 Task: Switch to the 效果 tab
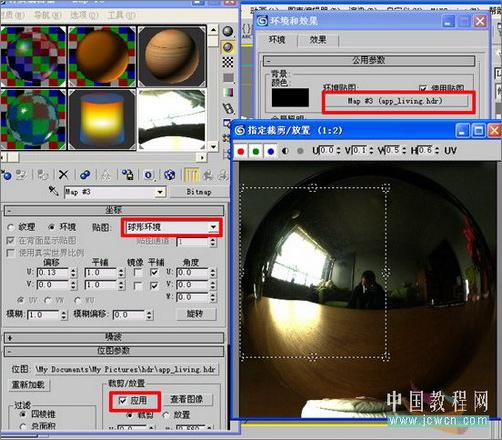tap(318, 40)
